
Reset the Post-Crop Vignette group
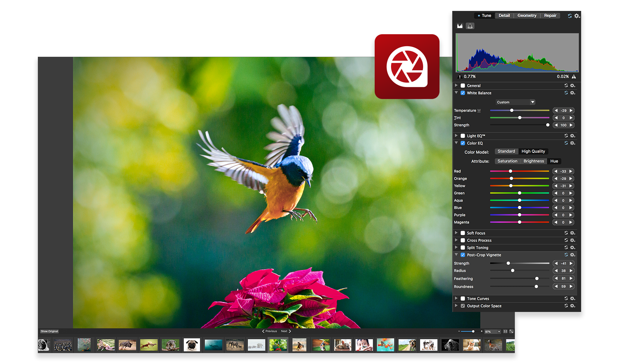(x=566, y=255)
